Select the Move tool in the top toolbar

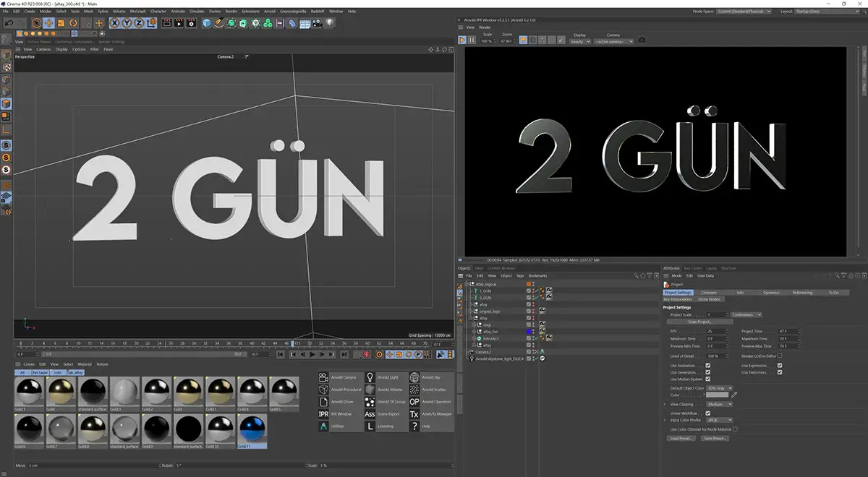49,22
